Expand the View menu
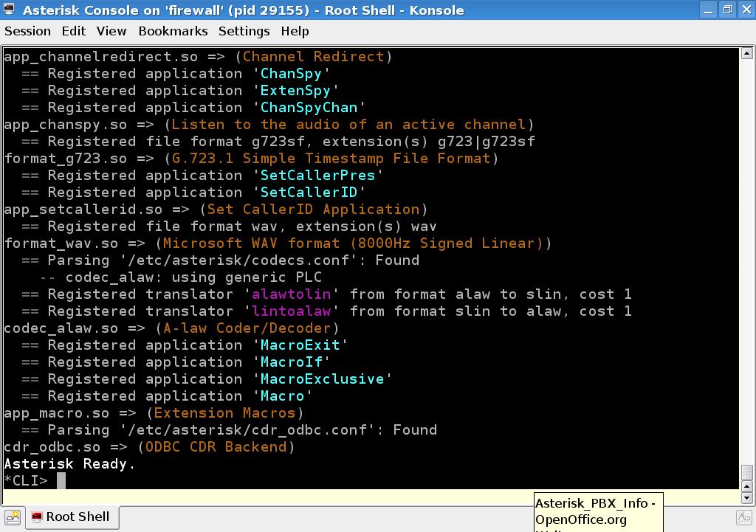This screenshot has width=756, height=532. pos(111,31)
